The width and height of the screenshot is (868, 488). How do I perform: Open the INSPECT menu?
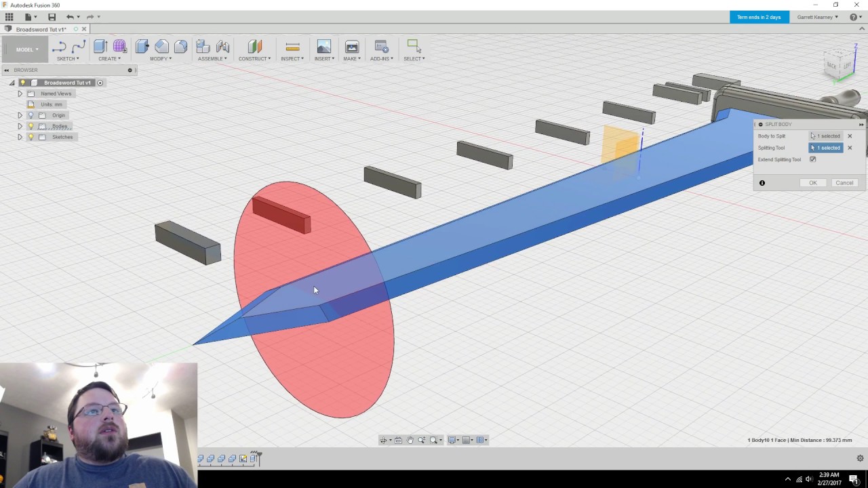tap(292, 58)
